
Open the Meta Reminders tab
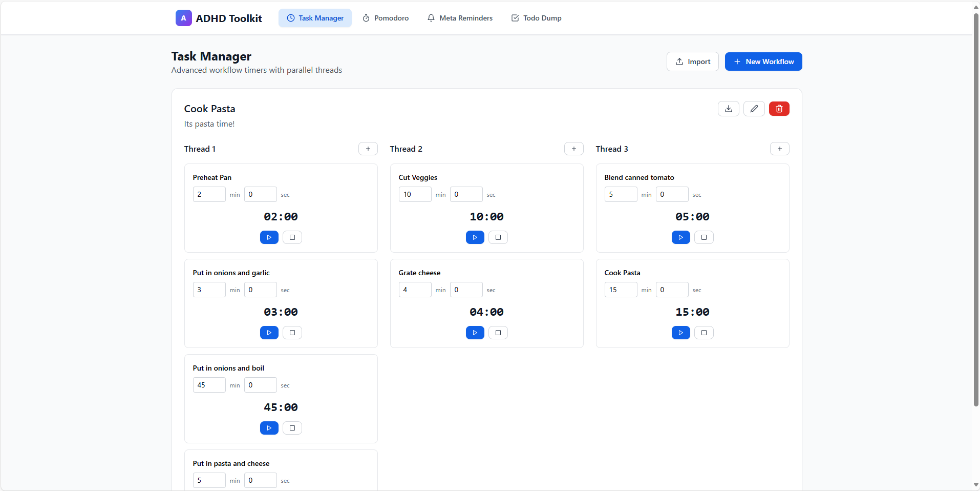click(460, 18)
